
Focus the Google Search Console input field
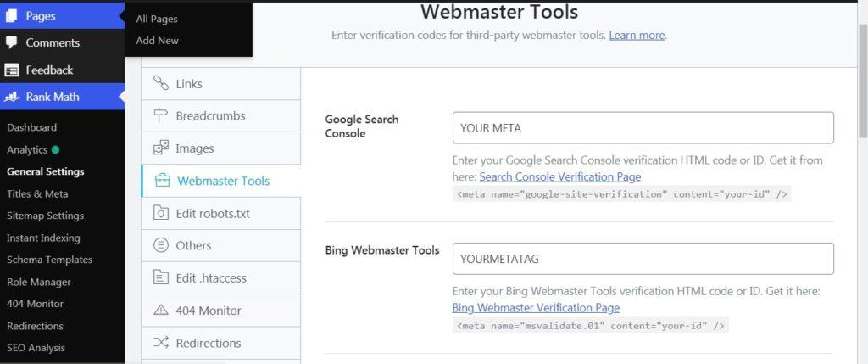click(x=643, y=128)
